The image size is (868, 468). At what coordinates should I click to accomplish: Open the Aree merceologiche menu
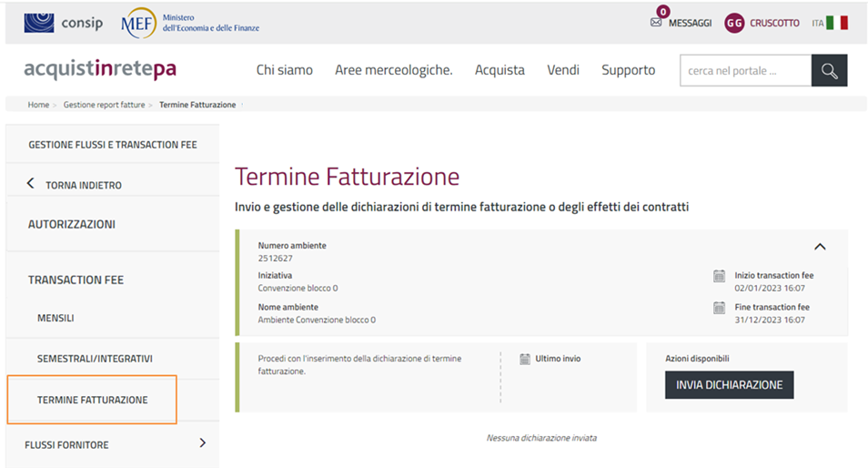393,70
